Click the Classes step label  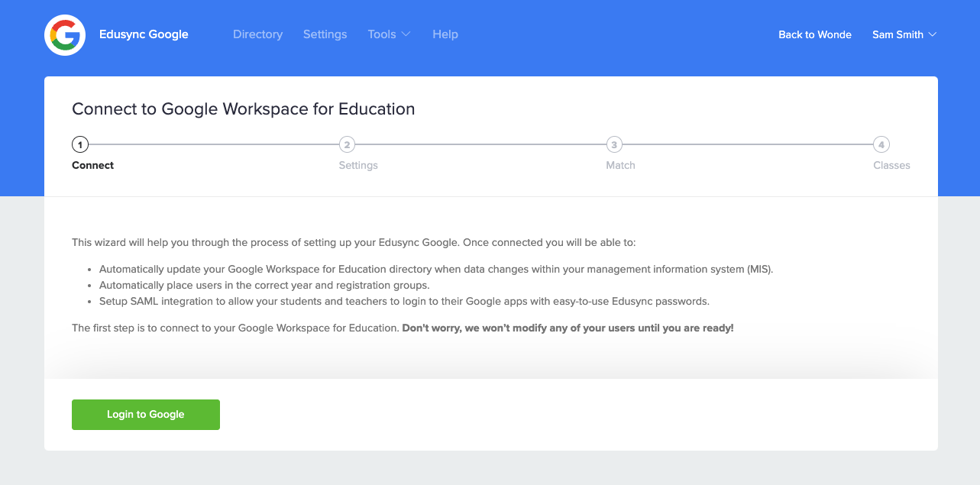pyautogui.click(x=891, y=165)
